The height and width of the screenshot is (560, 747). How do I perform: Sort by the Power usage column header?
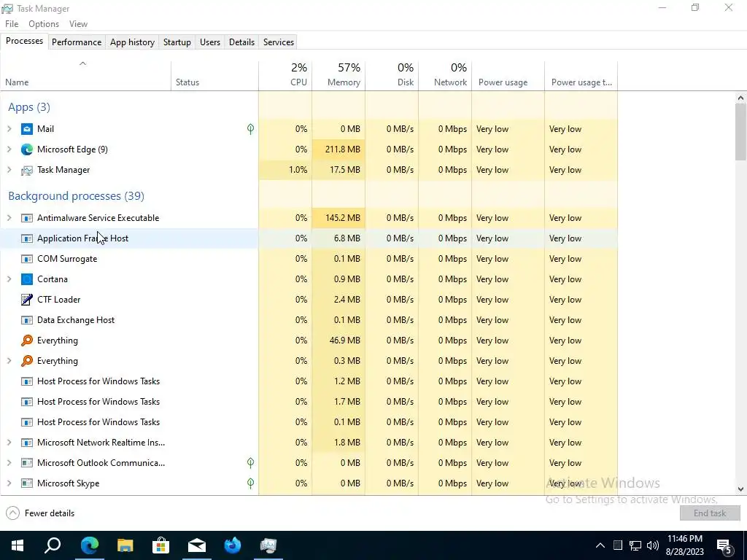pos(508,76)
